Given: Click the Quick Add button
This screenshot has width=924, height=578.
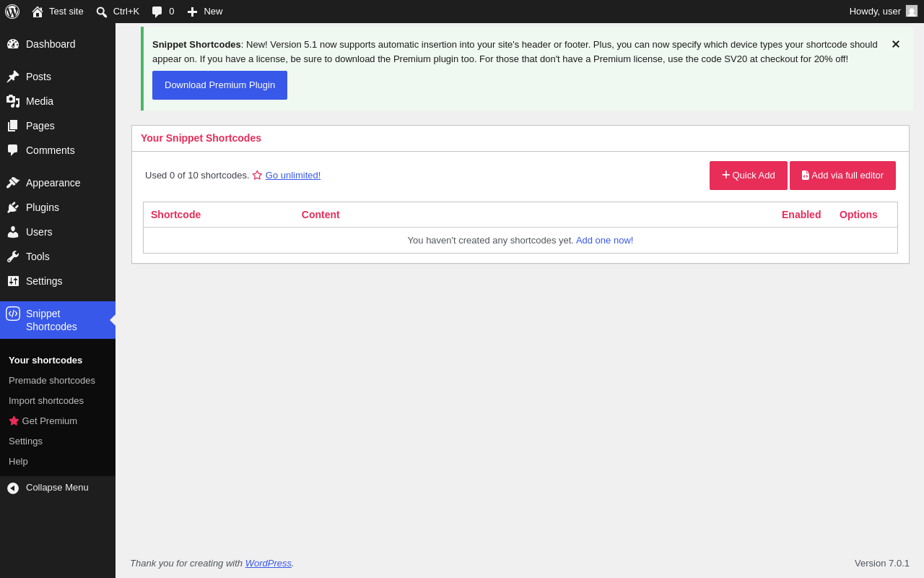Looking at the screenshot, I should click(749, 176).
